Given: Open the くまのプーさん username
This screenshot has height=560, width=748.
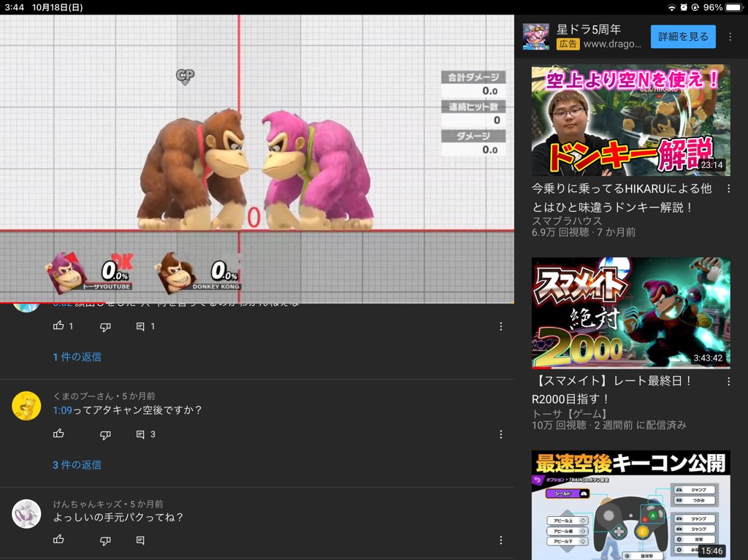Looking at the screenshot, I should (83, 396).
